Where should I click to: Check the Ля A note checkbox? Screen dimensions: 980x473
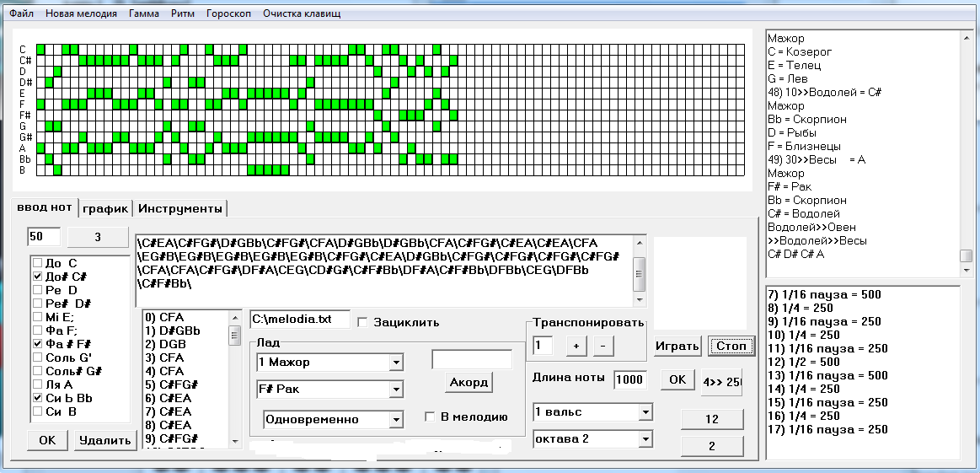tap(36, 384)
